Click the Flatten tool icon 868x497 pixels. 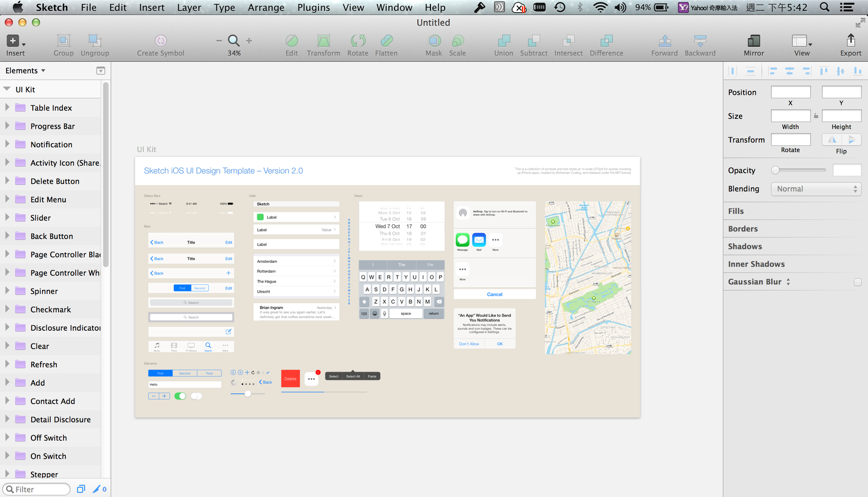[x=386, y=41]
